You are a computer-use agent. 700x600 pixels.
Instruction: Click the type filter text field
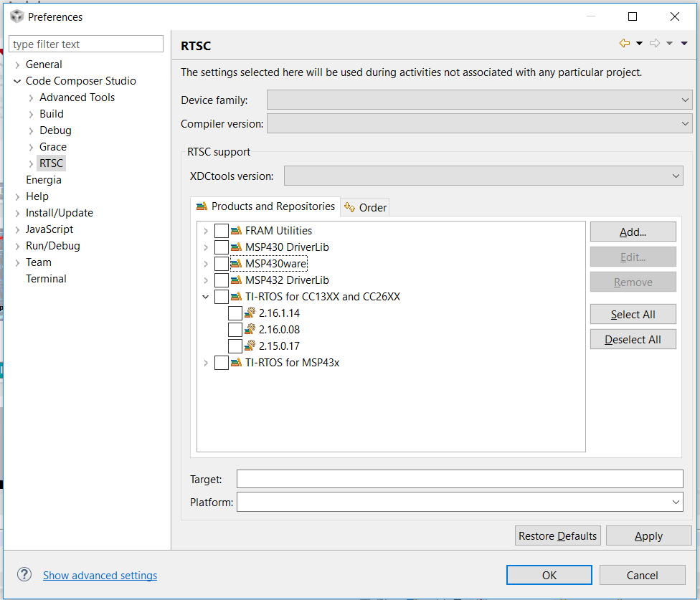[x=86, y=44]
